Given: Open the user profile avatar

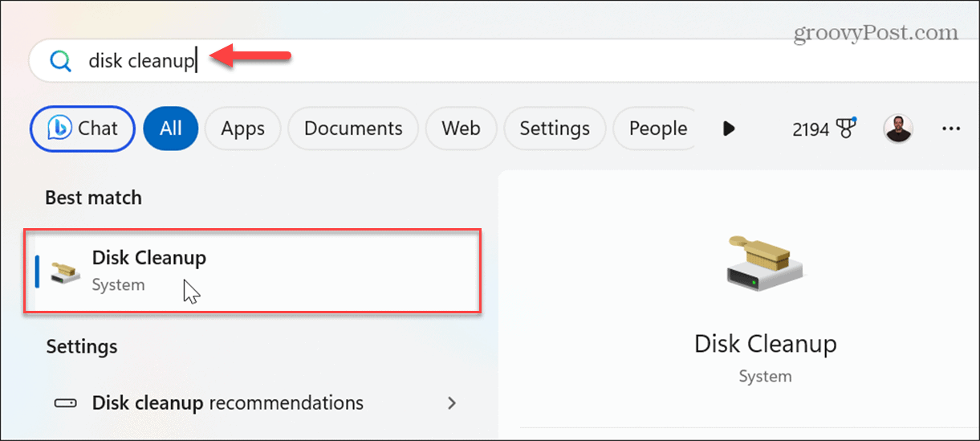Looking at the screenshot, I should 898,129.
